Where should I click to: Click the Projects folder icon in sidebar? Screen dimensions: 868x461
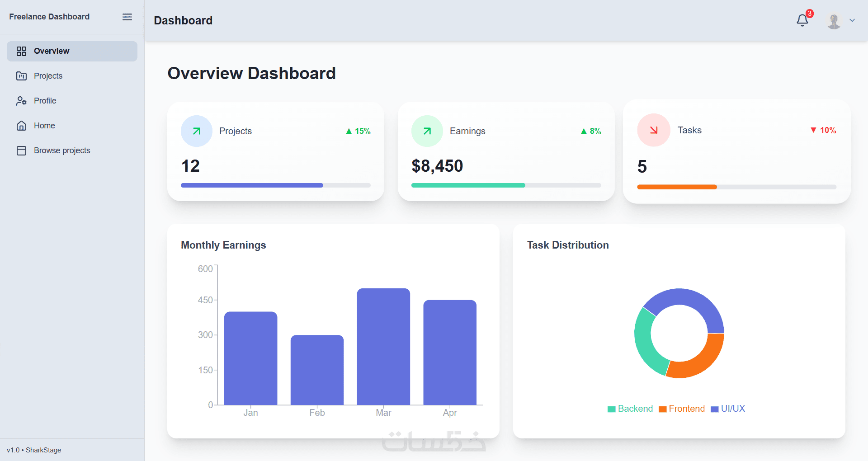coord(21,76)
